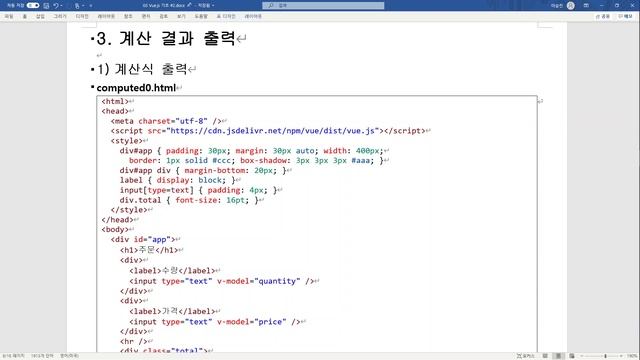The image size is (640, 360).
Task: Switch to the 도움말 (Help) tab
Action: tap(201, 16)
